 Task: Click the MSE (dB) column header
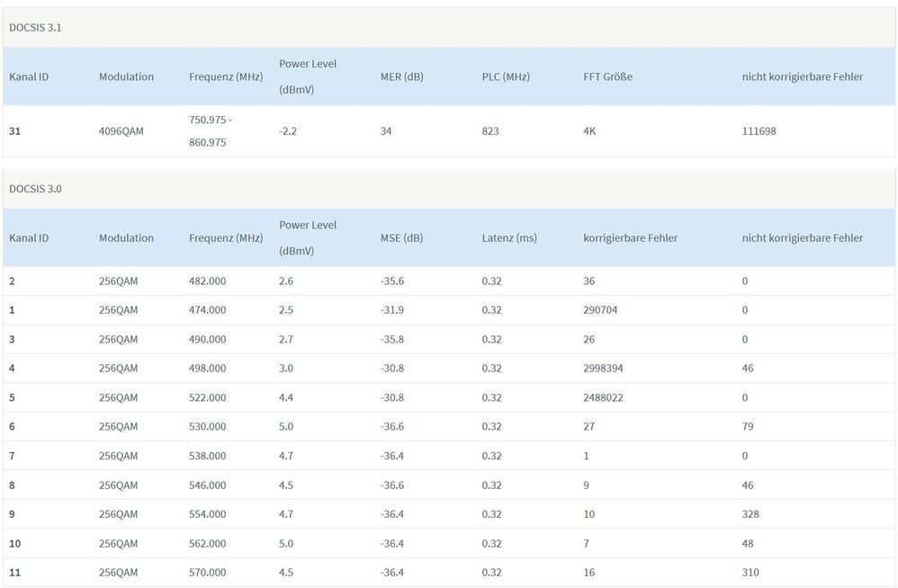coord(401,238)
